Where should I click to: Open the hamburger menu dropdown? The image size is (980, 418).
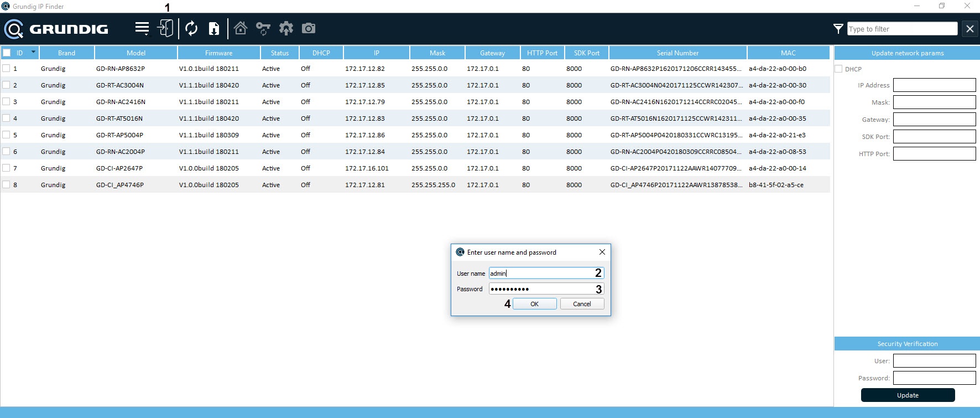[x=142, y=28]
